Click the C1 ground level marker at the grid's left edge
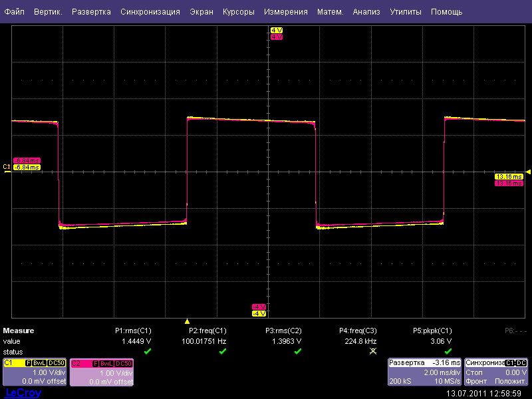The image size is (532, 399). tap(7, 167)
